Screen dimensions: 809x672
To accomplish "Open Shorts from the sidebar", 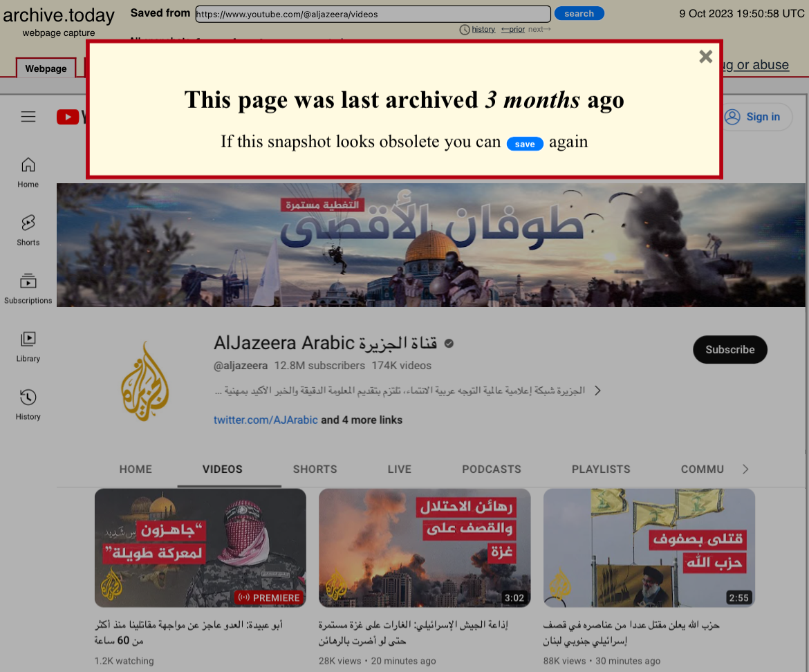I will pos(28,230).
